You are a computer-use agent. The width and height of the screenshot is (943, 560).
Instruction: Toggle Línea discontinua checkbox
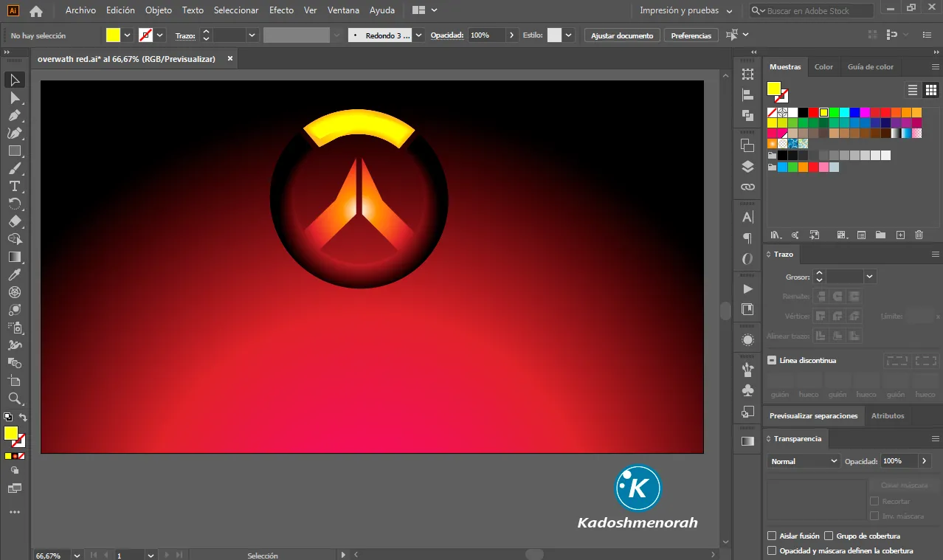pos(772,360)
